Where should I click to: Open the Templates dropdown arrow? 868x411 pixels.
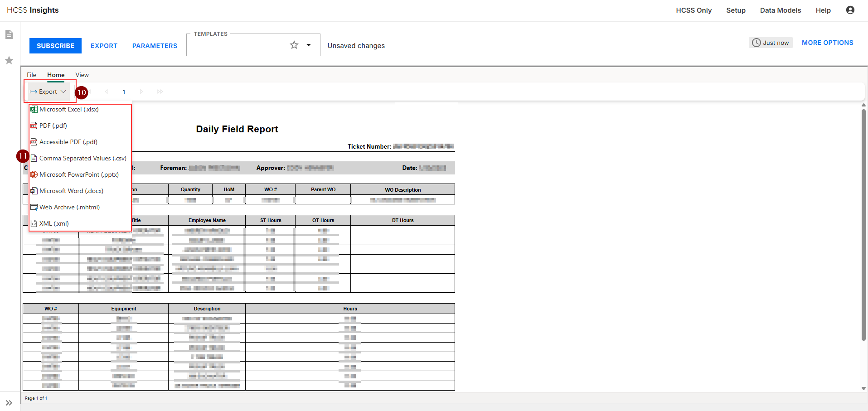click(309, 45)
